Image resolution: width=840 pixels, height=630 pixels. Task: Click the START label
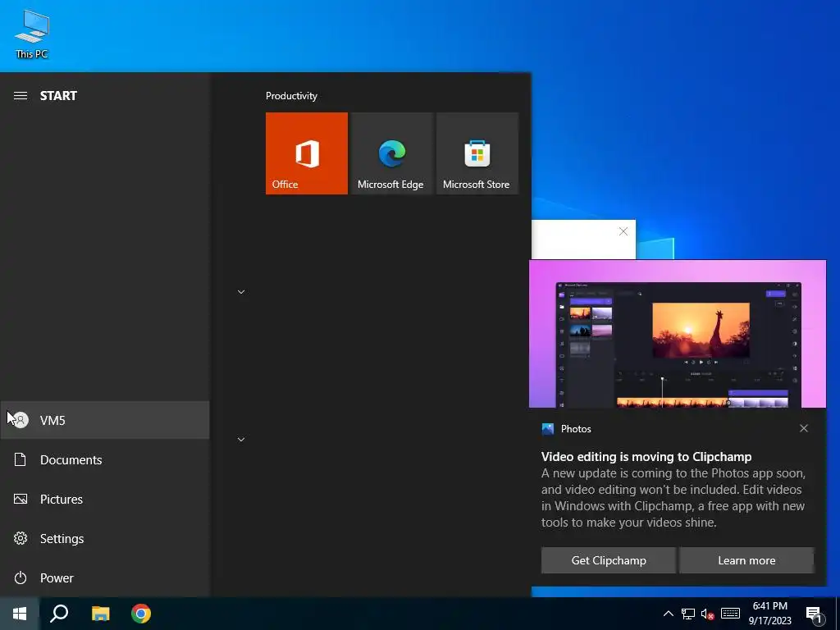pos(58,96)
